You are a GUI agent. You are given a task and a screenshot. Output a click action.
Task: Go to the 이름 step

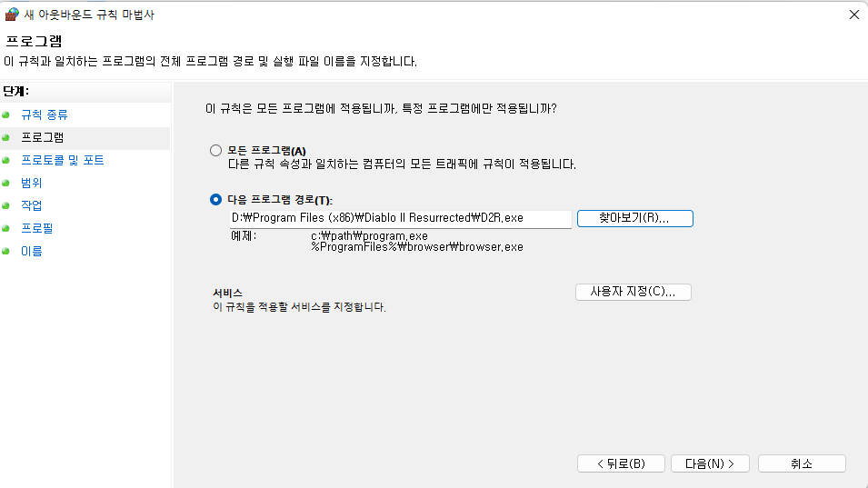pos(32,251)
